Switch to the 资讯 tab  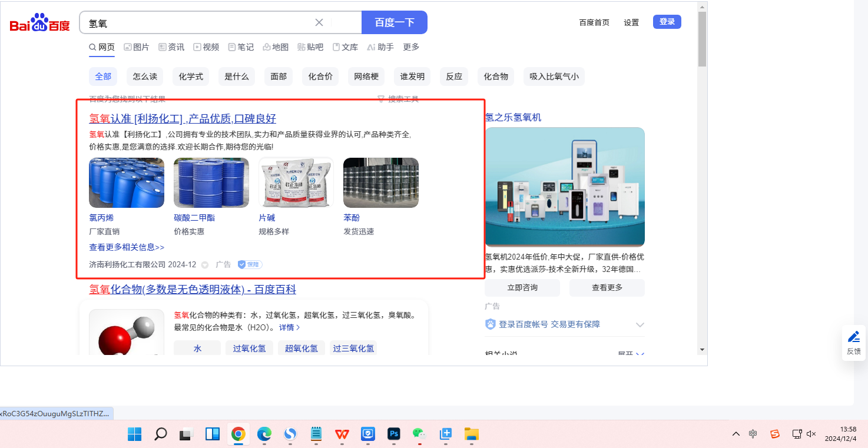click(x=171, y=47)
